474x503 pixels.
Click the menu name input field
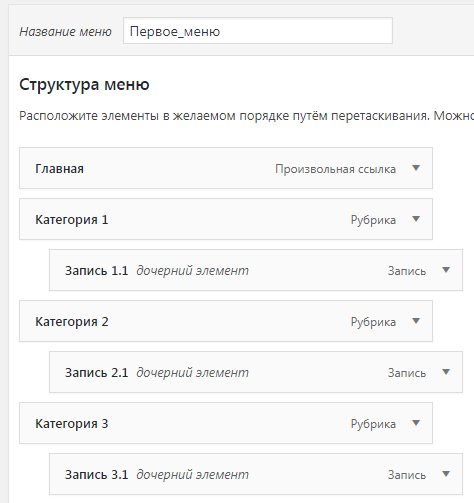pos(258,31)
